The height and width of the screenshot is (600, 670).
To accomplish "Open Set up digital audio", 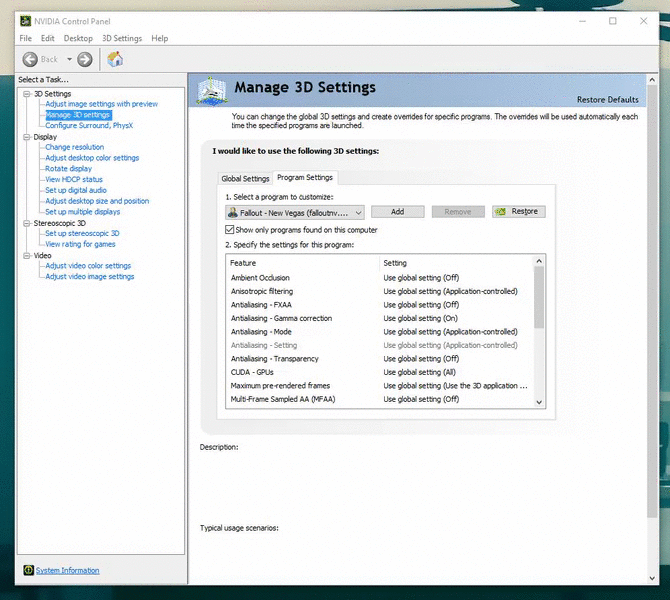I will click(76, 190).
